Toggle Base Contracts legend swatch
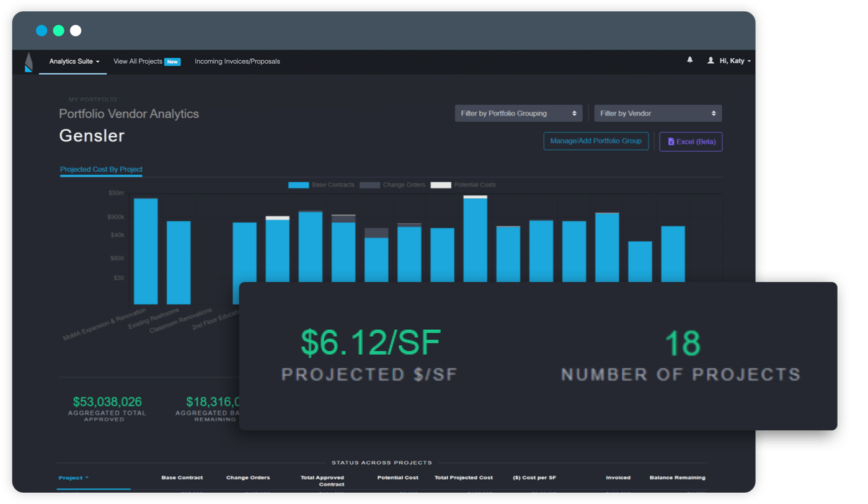 (x=299, y=185)
